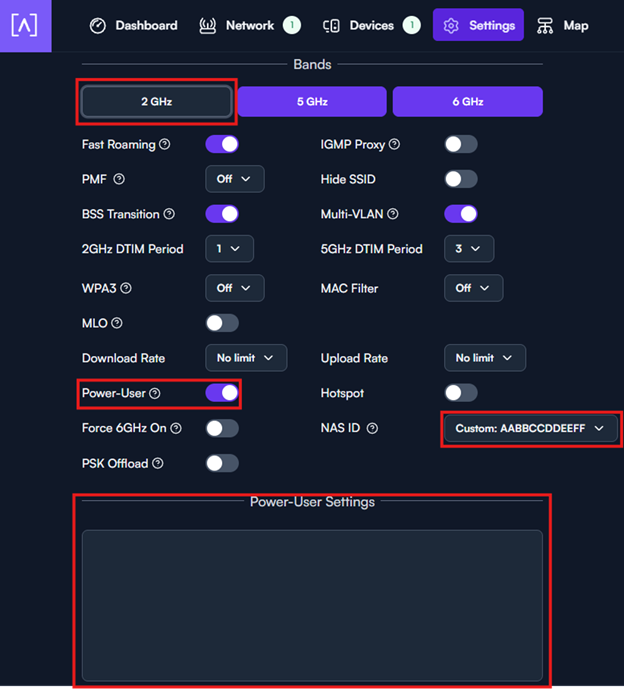Enable the Hide SSID toggle

(x=461, y=179)
